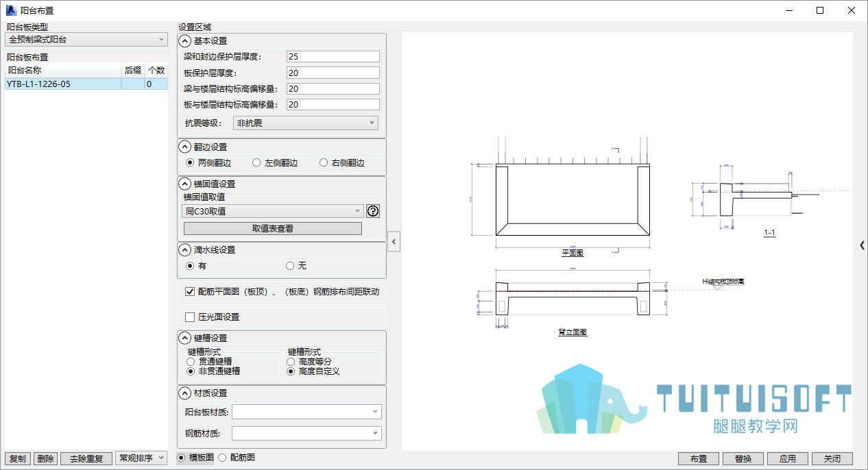
Task: Enable 压光面设置 checkbox
Action: pos(191,317)
